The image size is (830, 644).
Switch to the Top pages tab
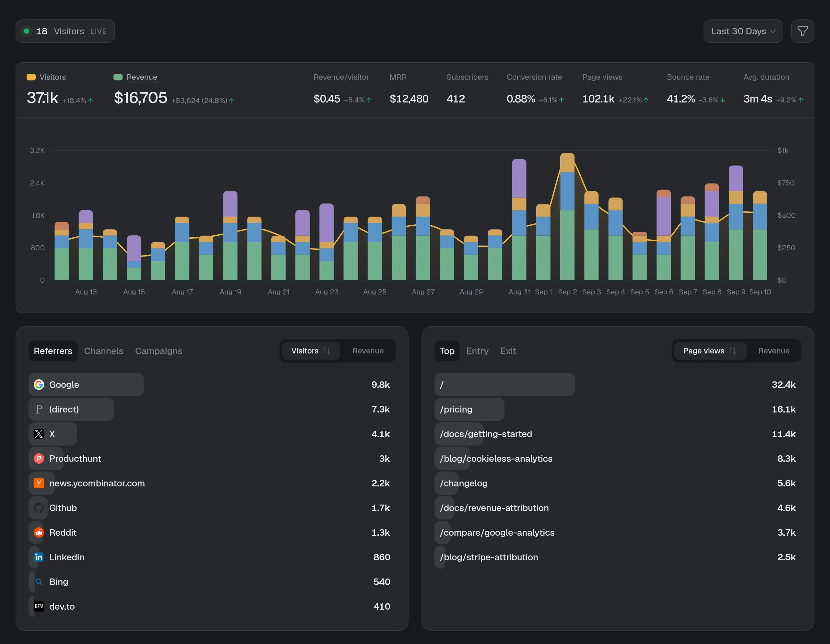click(x=447, y=351)
